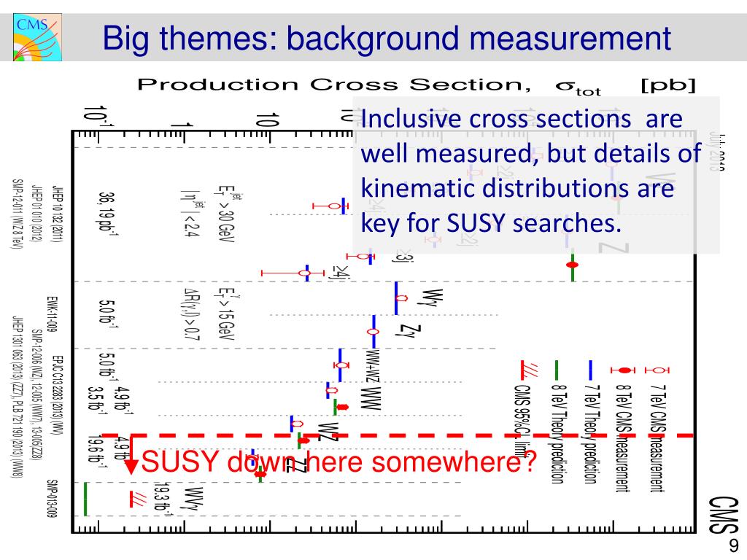Click the 'EWK-11-009' reference

(x=52, y=314)
